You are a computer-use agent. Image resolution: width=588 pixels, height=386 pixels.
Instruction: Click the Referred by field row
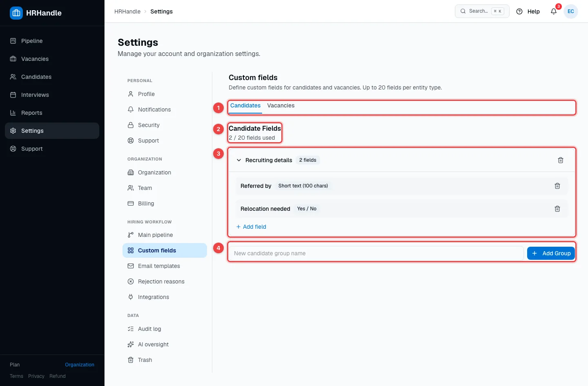click(402, 186)
